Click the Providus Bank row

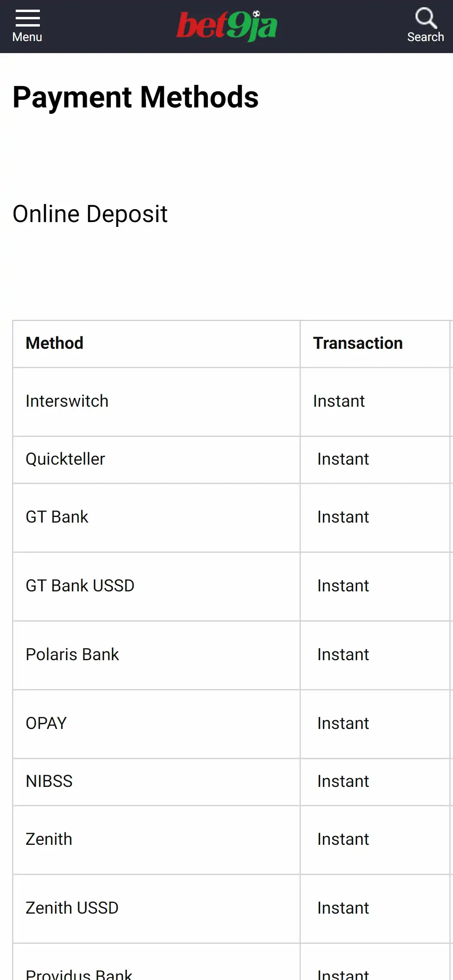point(79,973)
